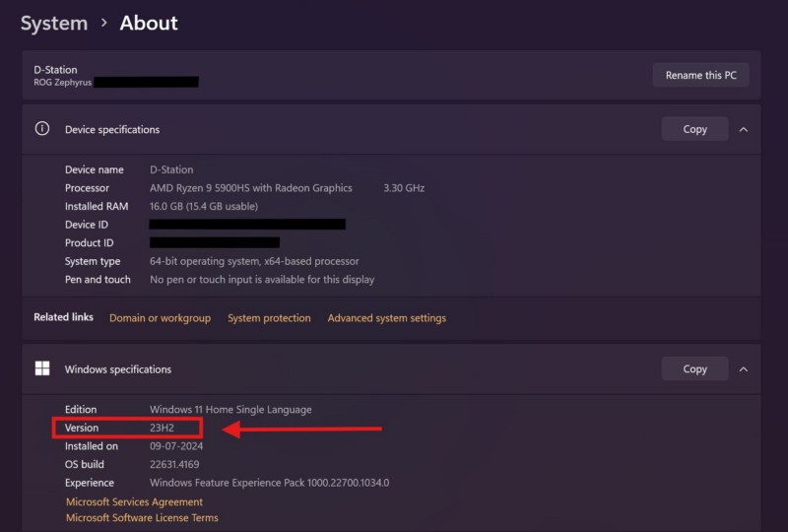788x532 pixels.
Task: Open the System protection link
Action: tap(269, 318)
